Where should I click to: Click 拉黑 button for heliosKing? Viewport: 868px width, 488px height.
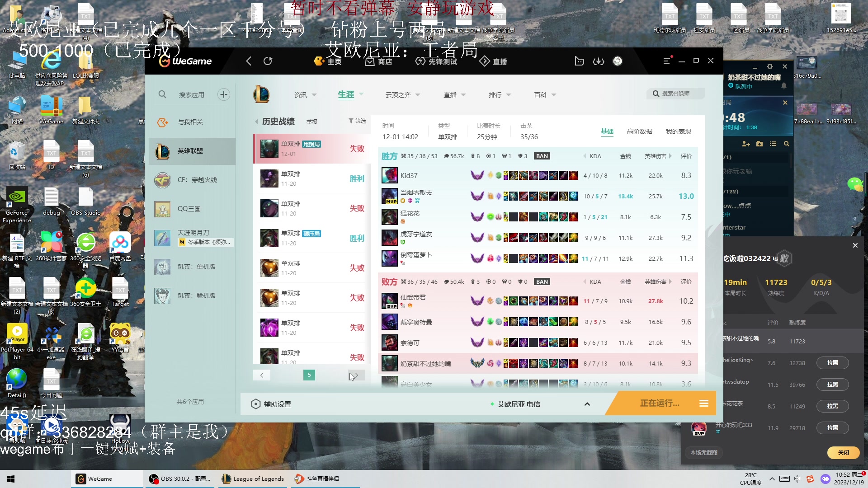[832, 363]
